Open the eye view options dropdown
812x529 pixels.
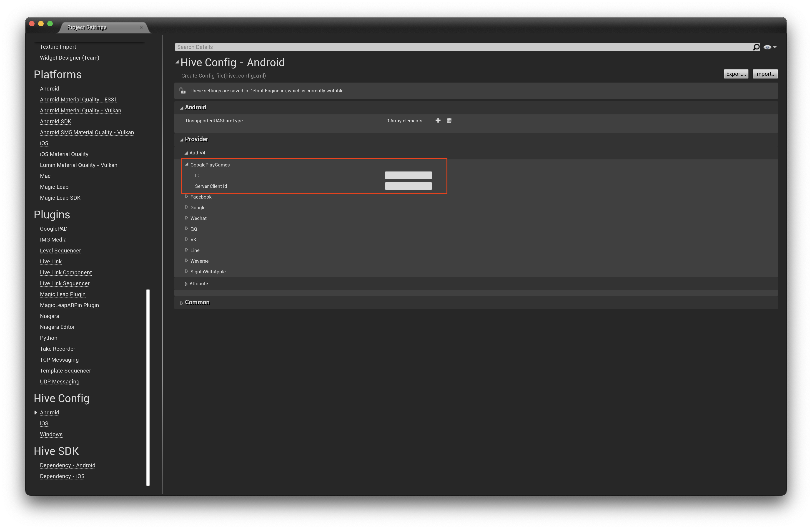(770, 47)
